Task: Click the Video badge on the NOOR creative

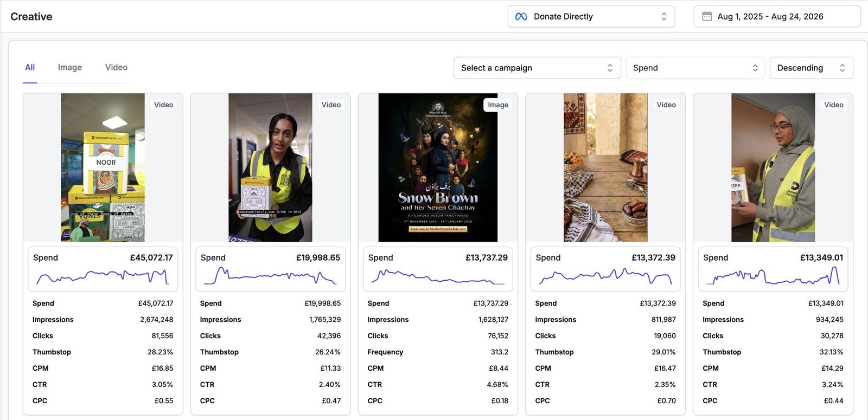Action: coord(163,105)
